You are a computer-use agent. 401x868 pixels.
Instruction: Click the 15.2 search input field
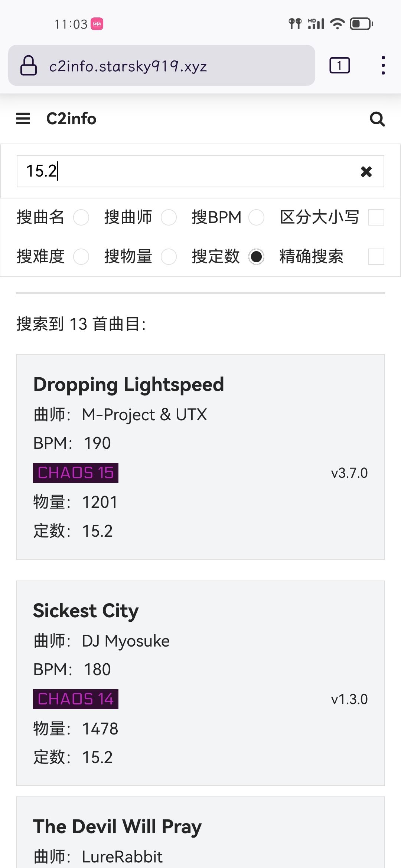[186, 171]
